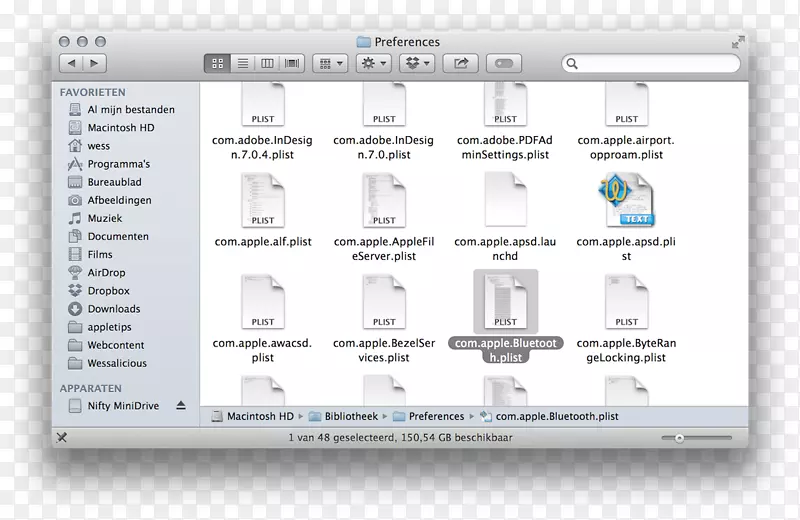Click Macintosh HD in the path bar
Screen dimensions: 800x520
(x=253, y=416)
